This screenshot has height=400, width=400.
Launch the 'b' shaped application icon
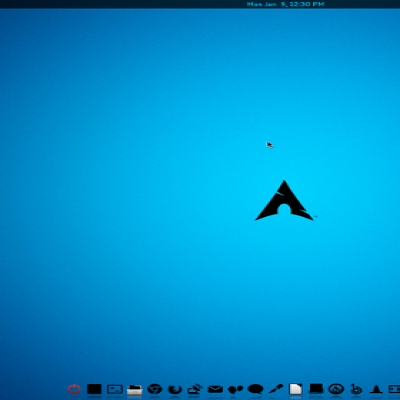pyautogui.click(x=356, y=389)
